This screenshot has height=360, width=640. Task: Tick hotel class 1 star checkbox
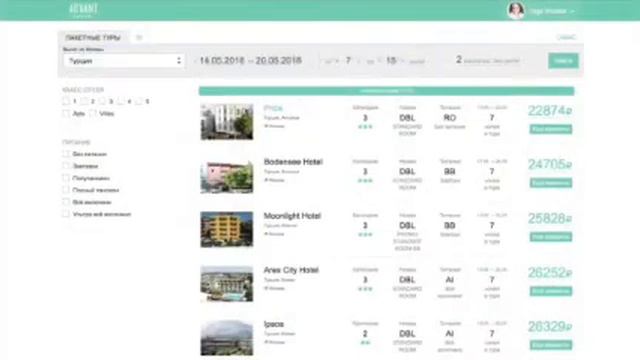(x=66, y=101)
